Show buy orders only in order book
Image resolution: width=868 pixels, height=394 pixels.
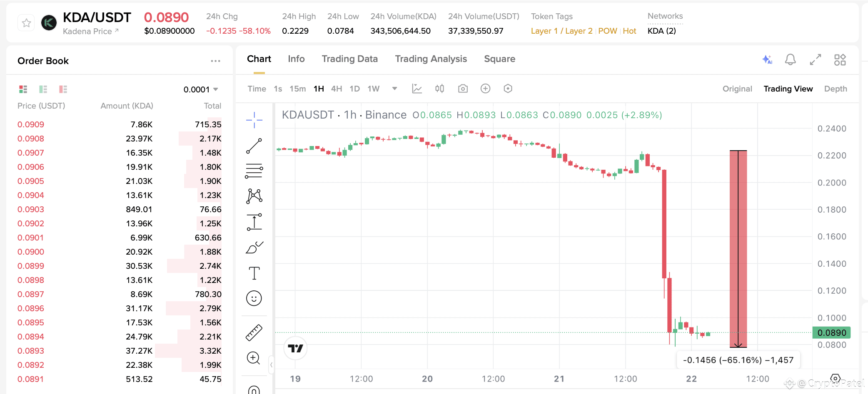pyautogui.click(x=43, y=89)
